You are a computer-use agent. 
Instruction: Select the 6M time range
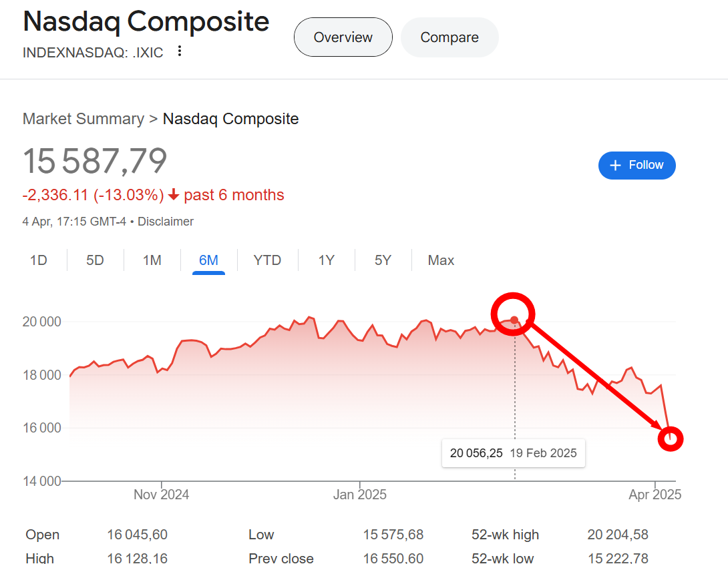208,260
